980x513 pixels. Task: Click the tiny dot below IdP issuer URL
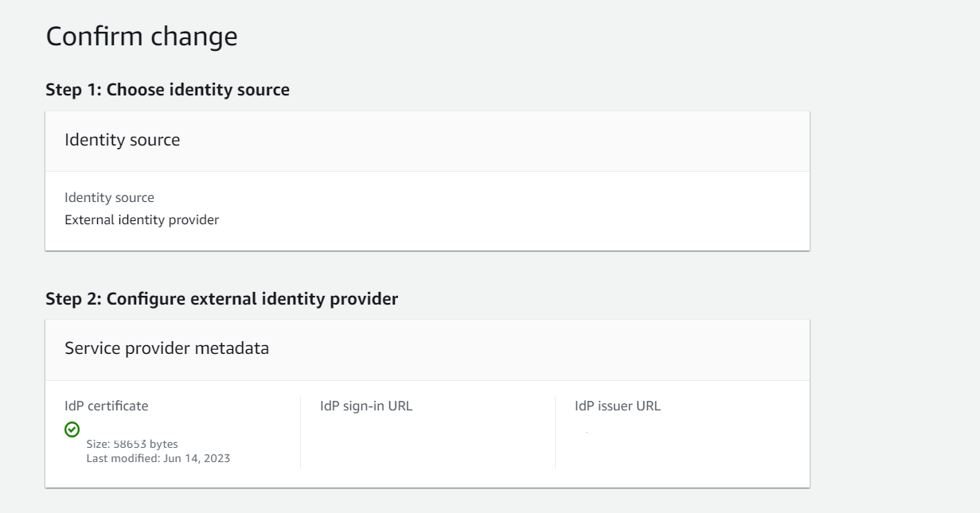tap(587, 432)
